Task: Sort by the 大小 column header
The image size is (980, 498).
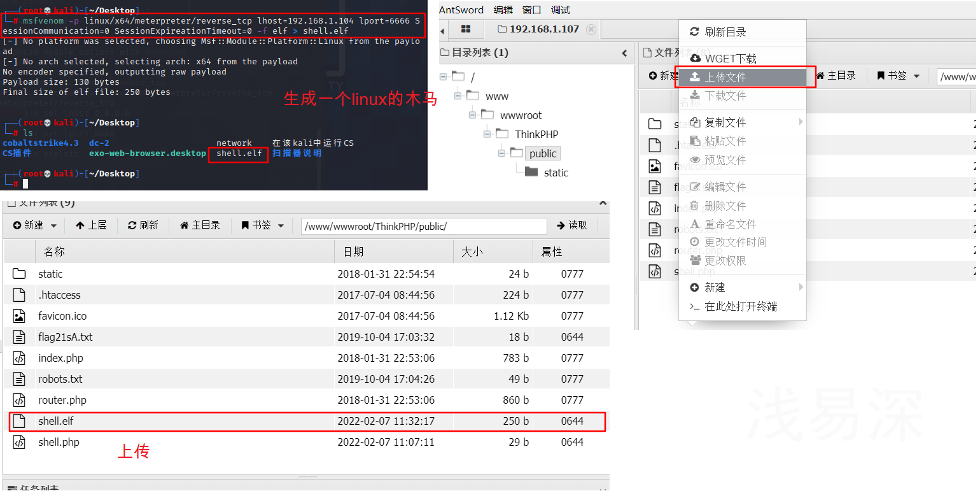Action: click(493, 252)
